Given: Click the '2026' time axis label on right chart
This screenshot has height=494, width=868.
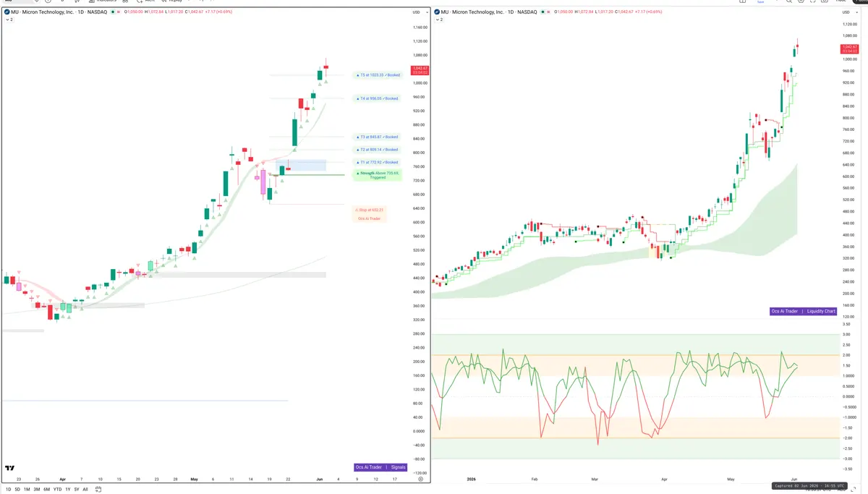Looking at the screenshot, I should click(x=472, y=479).
